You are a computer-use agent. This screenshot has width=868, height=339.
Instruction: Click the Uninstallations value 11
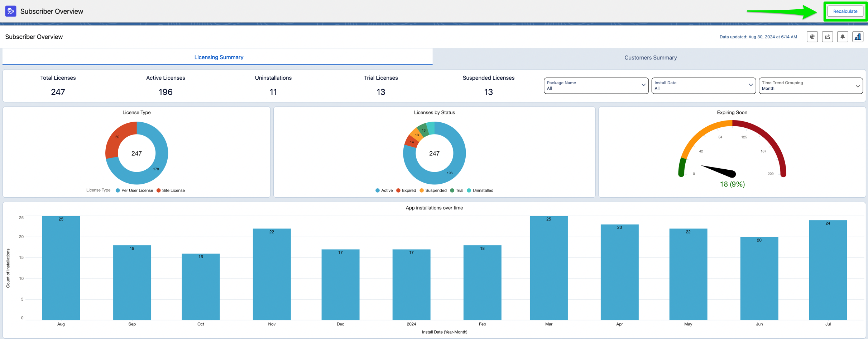pyautogui.click(x=273, y=92)
